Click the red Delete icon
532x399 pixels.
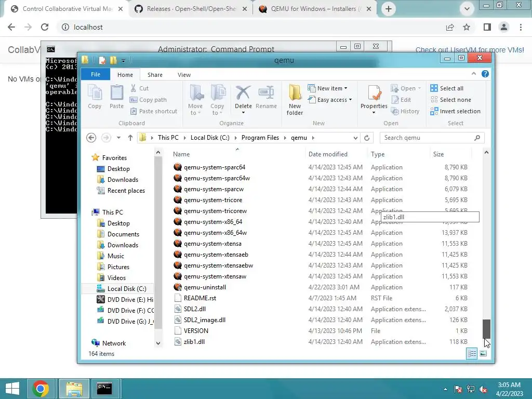243,92
